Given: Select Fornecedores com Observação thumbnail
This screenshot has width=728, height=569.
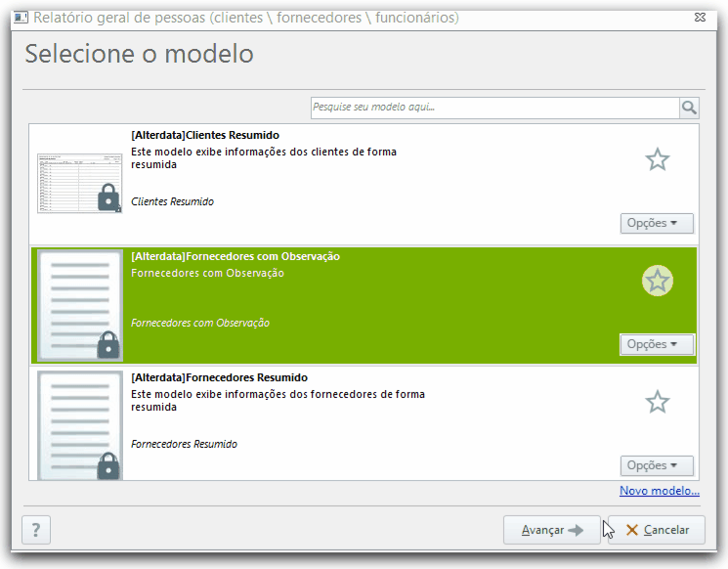Looking at the screenshot, I should click(80, 305).
